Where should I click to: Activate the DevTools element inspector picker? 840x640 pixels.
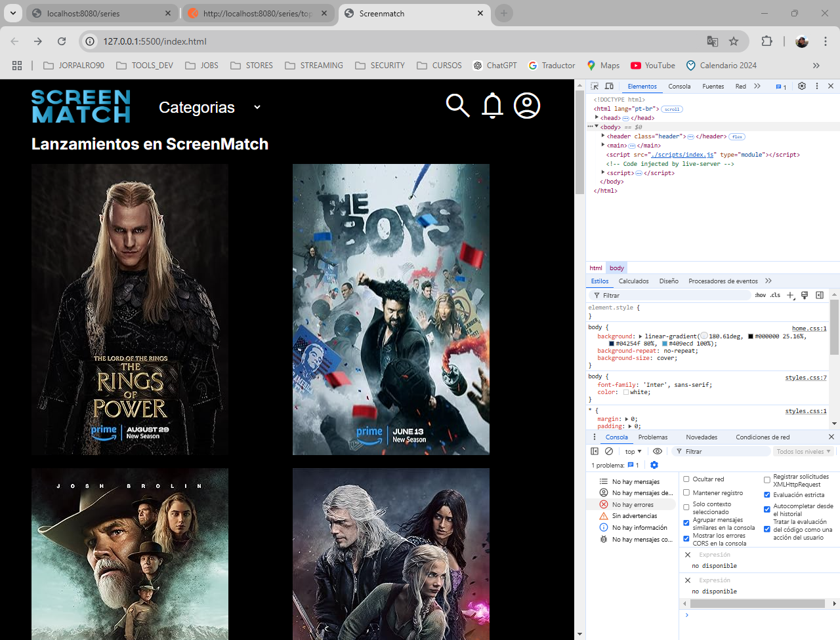(595, 86)
